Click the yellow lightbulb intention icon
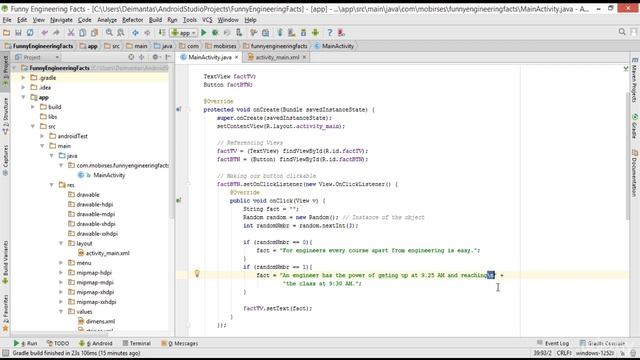640x360 pixels. click(x=197, y=273)
